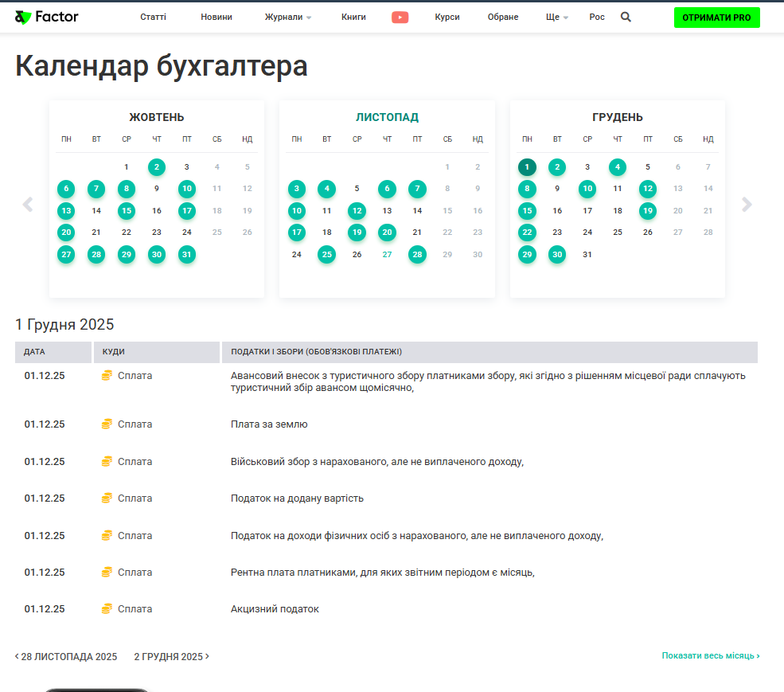Click the Factor logo in header

47,17
